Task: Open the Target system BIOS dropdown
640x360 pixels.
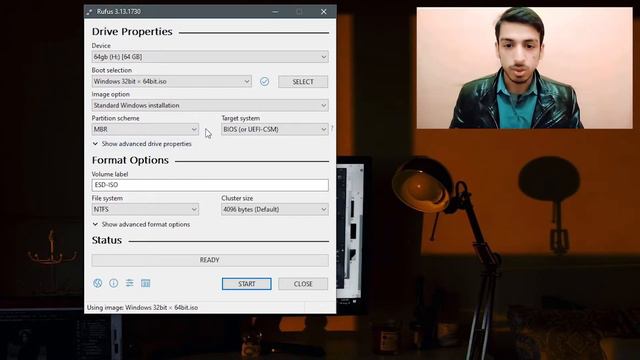Action: point(275,129)
